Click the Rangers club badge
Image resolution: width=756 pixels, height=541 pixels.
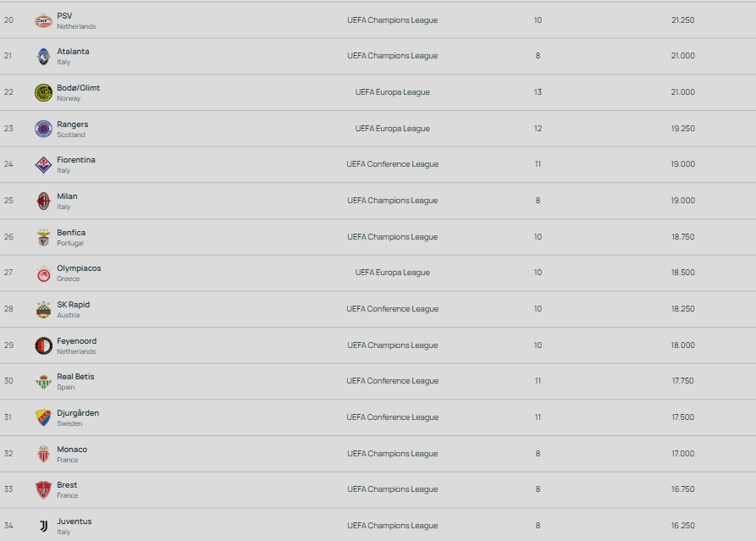point(43,129)
